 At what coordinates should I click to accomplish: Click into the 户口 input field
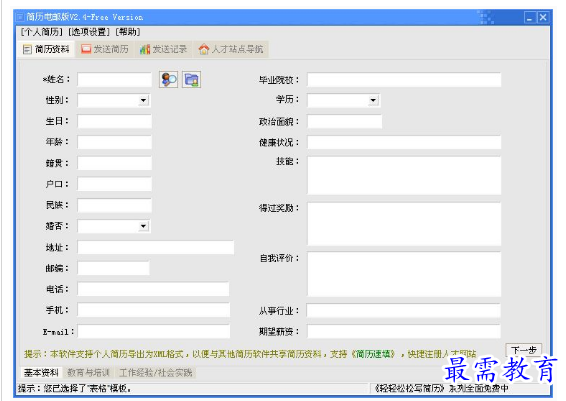click(114, 184)
